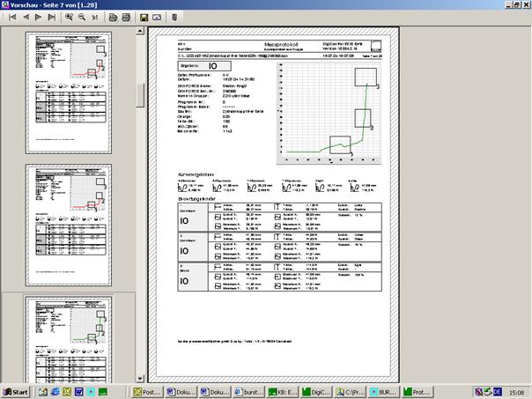This screenshot has height=399, width=532.
Task: Zoom in with the magnifier plus icon
Action: tap(70, 17)
